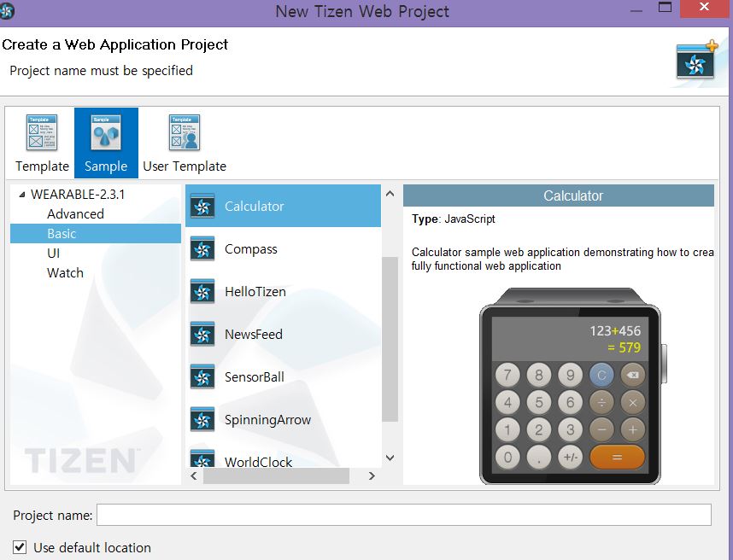Viewport: 733px width, 560px height.
Task: Select the Sample category icon
Action: coord(106,132)
